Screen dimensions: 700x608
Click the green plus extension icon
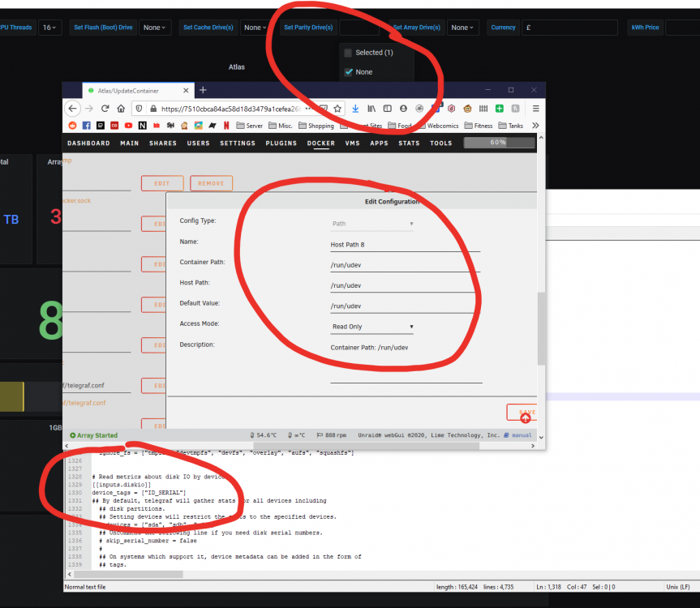point(500,109)
